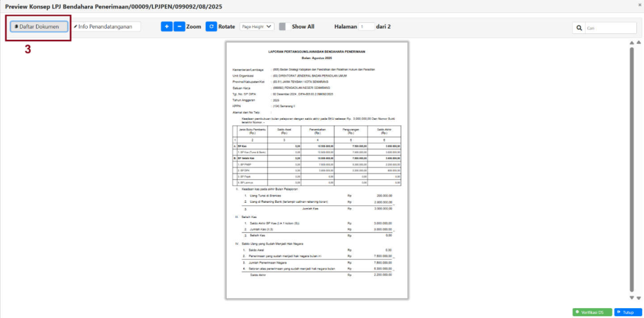The image size is (644, 318).
Task: Open Info Penandatanganan
Action: [x=106, y=27]
